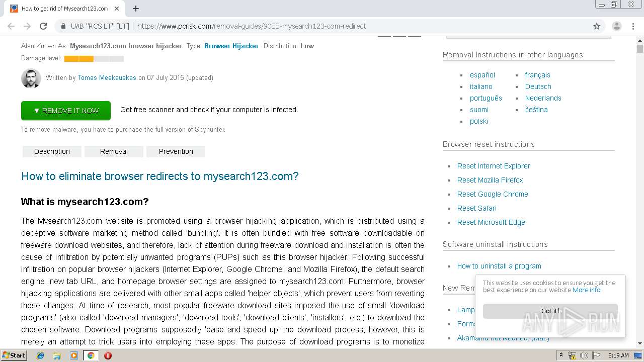Close the Mysearch123 browser tab

[117, 9]
